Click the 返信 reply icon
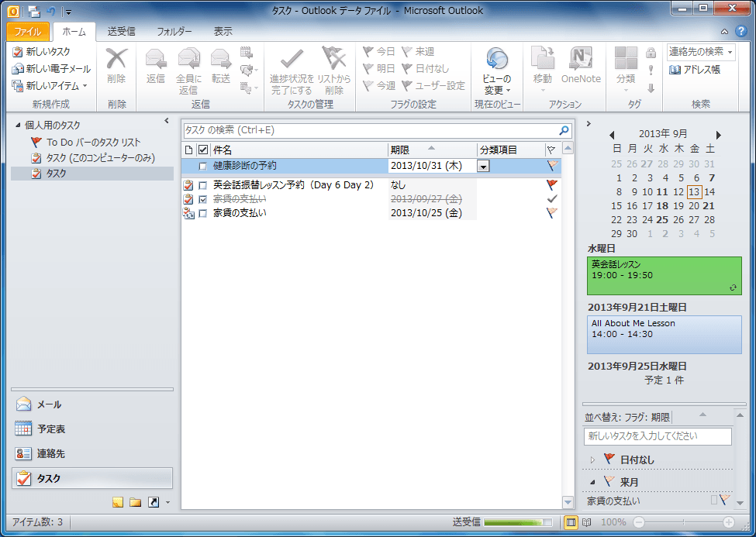The image size is (756, 537). [x=156, y=66]
